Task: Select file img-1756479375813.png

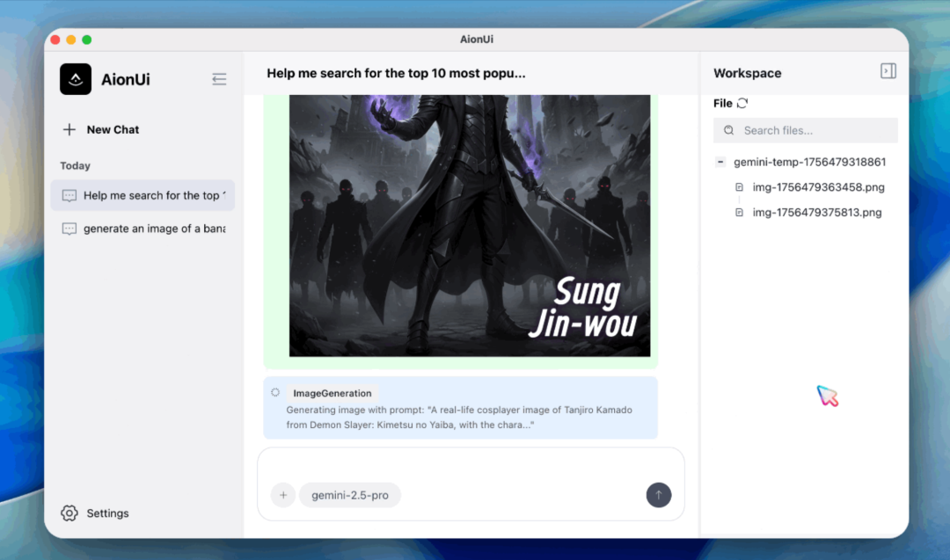Action: point(816,212)
